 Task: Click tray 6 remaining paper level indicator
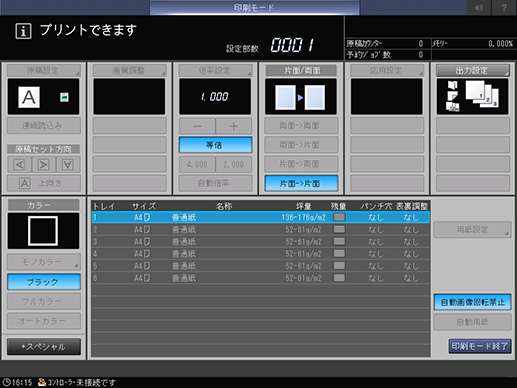click(339, 278)
